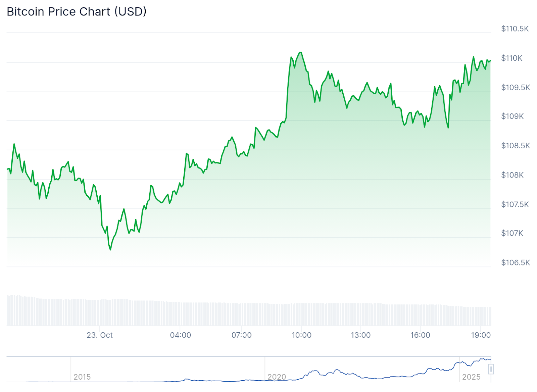Viewport: 537px width, 392px height.
Task: Select the 04:00 time axis label
Action: pos(181,335)
